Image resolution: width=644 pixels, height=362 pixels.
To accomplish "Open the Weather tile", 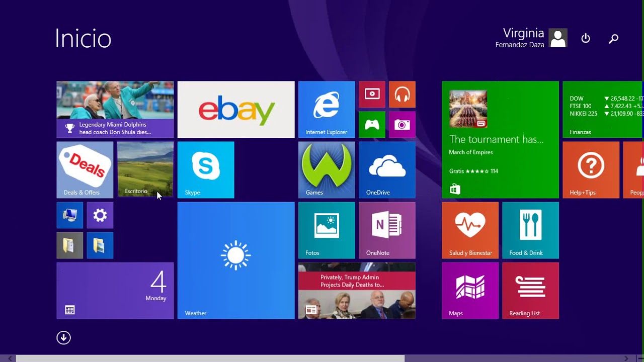I will click(236, 260).
